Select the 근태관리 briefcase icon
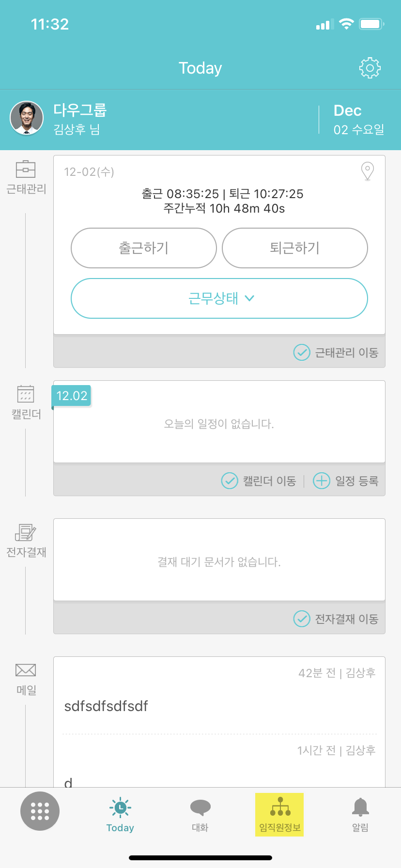401x868 pixels. pyautogui.click(x=26, y=170)
